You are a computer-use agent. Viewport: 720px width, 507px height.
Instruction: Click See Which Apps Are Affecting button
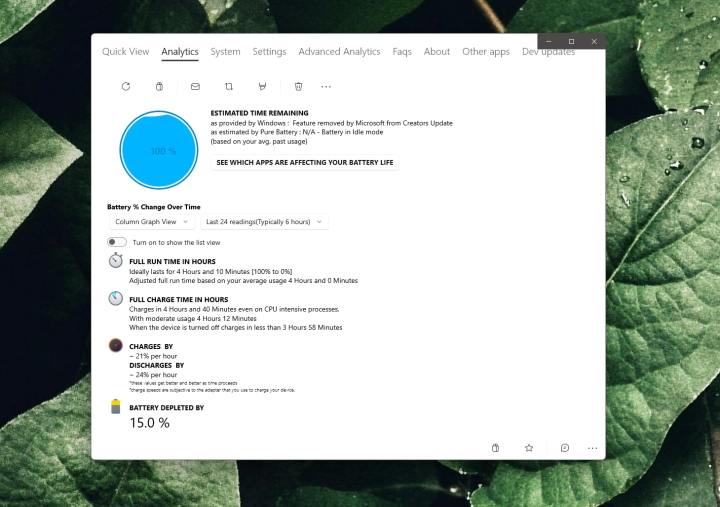[305, 162]
